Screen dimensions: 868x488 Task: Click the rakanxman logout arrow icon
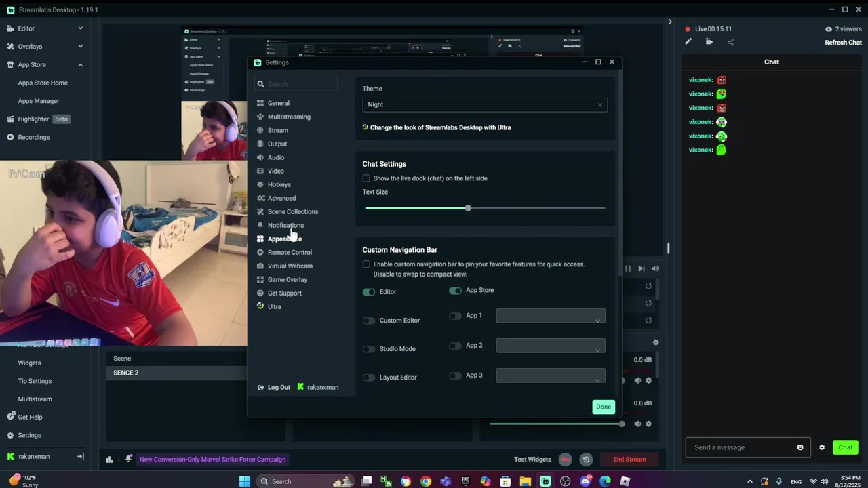pyautogui.click(x=80, y=457)
